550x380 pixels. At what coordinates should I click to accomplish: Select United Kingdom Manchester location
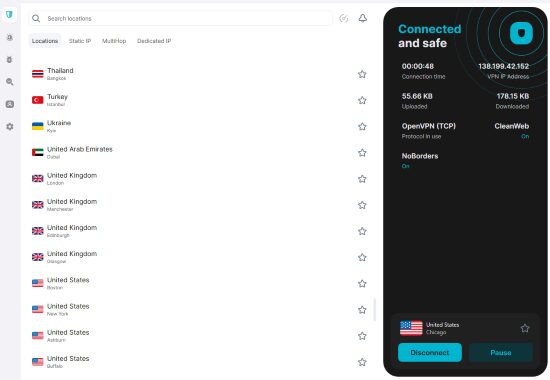[x=199, y=205]
